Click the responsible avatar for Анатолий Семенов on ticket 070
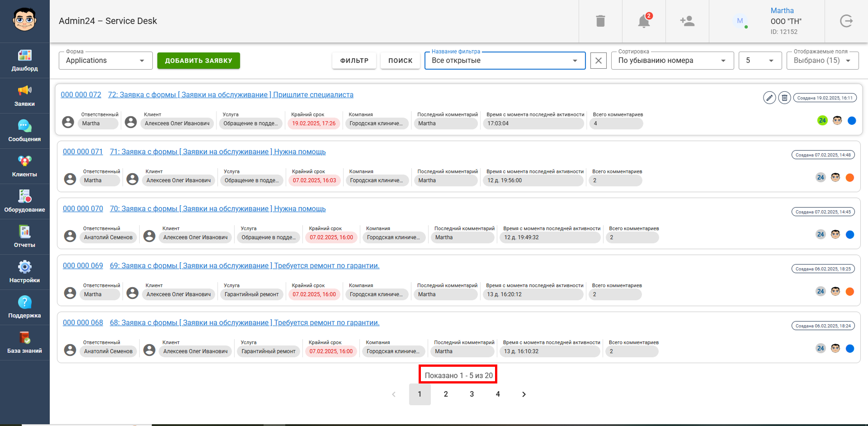 pyautogui.click(x=70, y=236)
